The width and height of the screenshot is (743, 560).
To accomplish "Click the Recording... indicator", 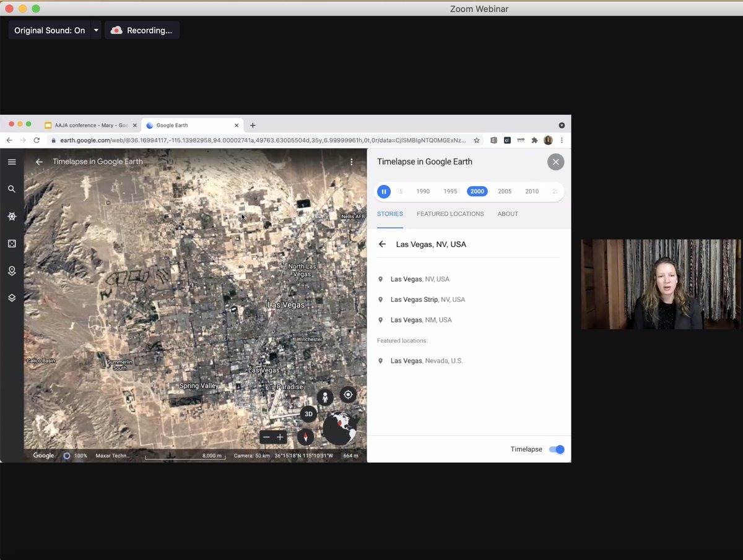I will click(142, 30).
